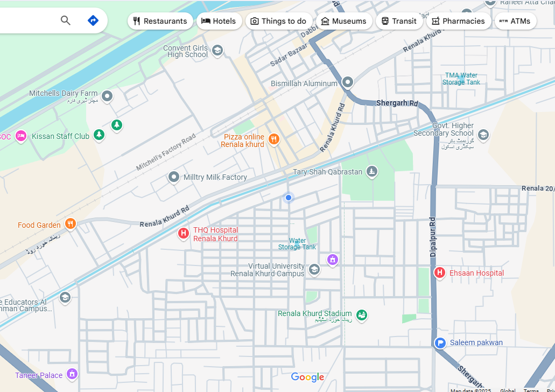The width and height of the screenshot is (555, 392).
Task: Open Pizza online Renala khurd restaurant pin
Action: point(274,139)
